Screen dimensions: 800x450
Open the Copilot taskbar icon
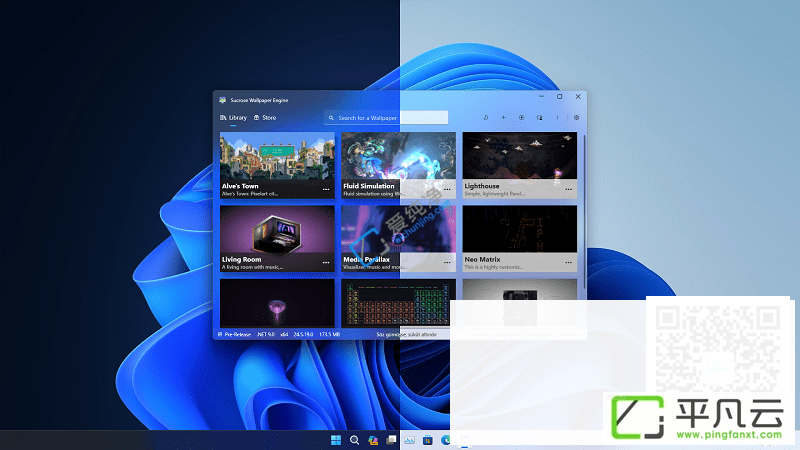tap(373, 440)
